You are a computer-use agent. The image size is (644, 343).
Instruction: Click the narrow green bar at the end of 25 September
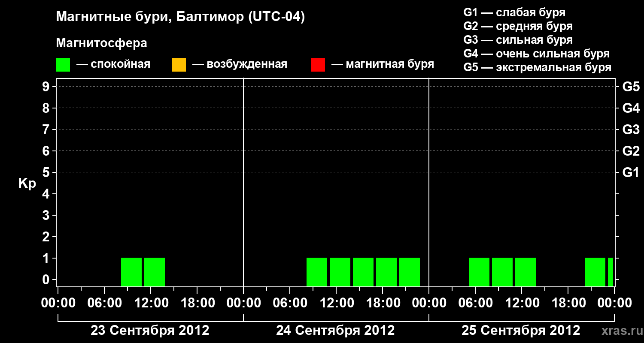[x=611, y=272]
